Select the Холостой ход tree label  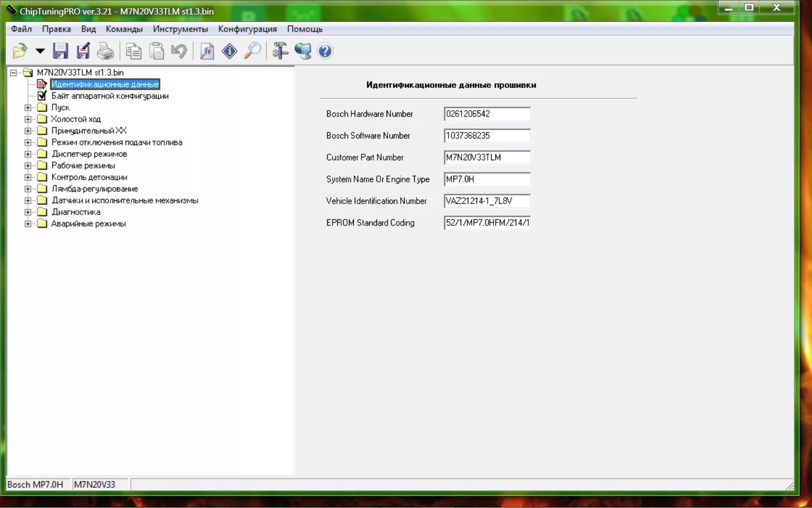pos(76,119)
